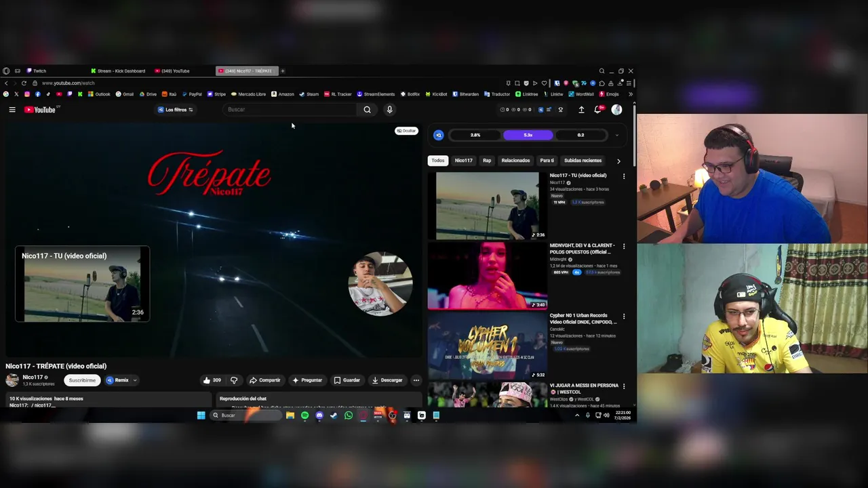Open the account avatar menu

pos(616,110)
